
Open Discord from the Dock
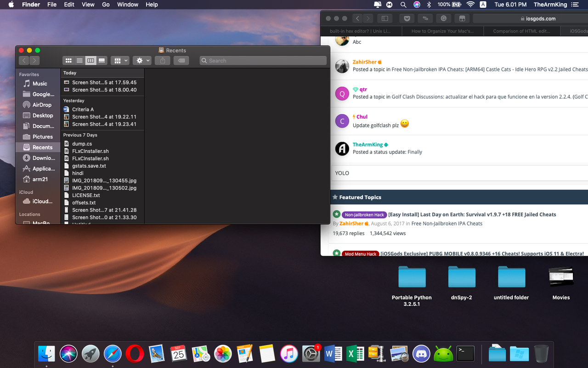tap(421, 353)
